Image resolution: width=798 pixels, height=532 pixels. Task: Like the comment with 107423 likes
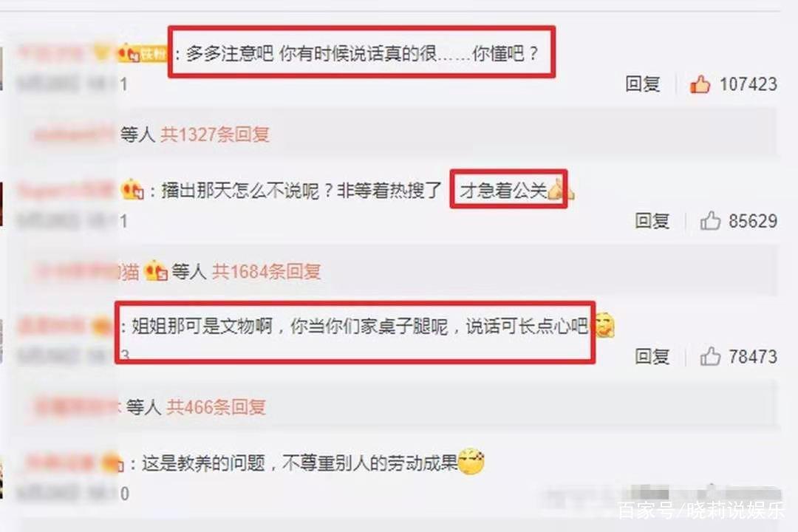(700, 84)
